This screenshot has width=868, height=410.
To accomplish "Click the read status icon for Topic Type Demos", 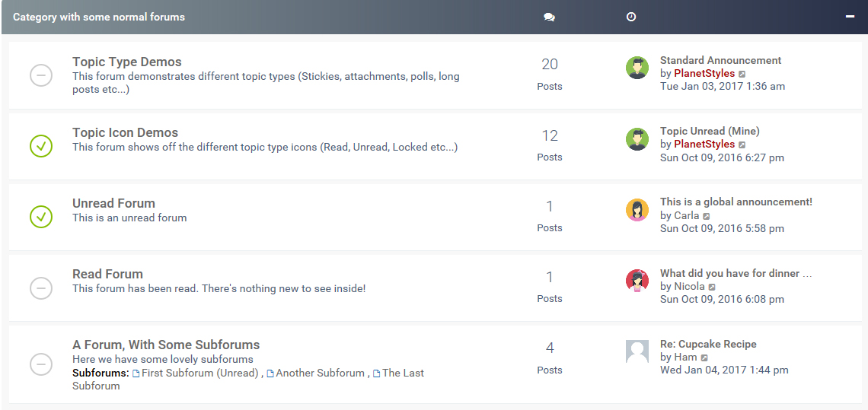I will (x=41, y=75).
